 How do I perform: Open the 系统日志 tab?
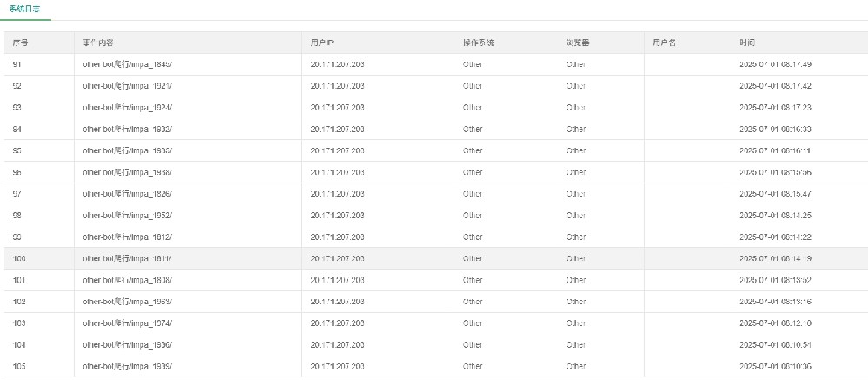click(x=25, y=10)
